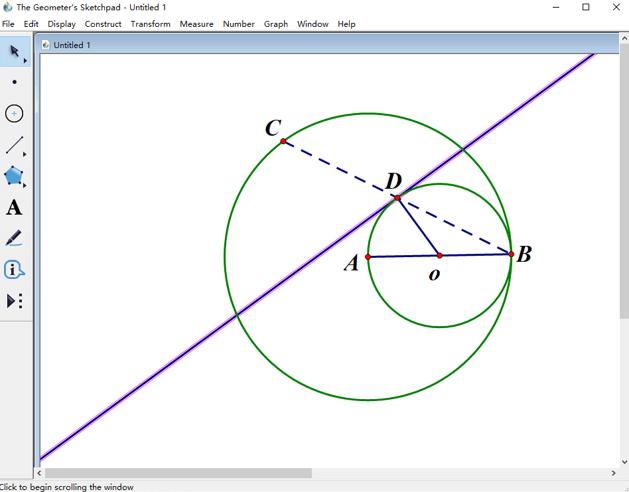629x492 pixels.
Task: Click the vertical scrollbar down arrow
Action: click(625, 462)
